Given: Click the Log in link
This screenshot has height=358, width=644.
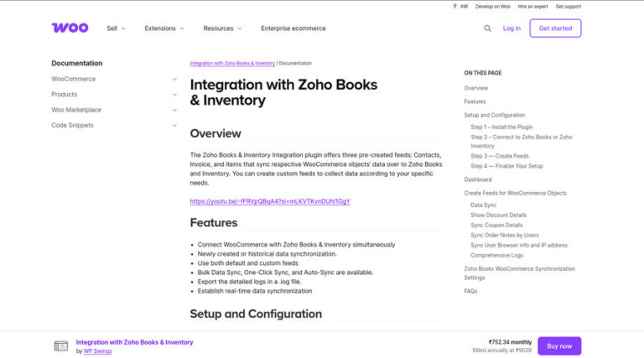Looking at the screenshot, I should [x=512, y=29].
